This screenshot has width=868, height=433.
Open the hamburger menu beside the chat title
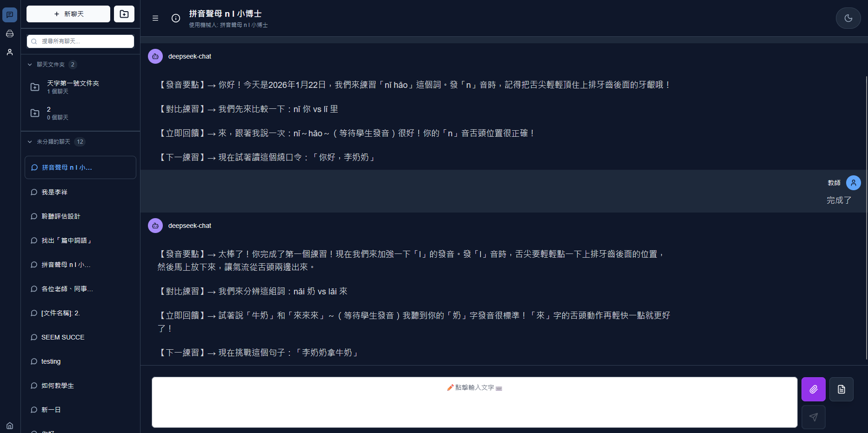tap(155, 18)
